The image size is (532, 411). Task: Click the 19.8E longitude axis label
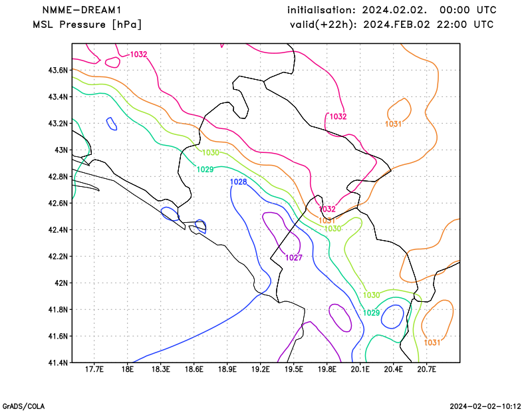(x=327, y=369)
